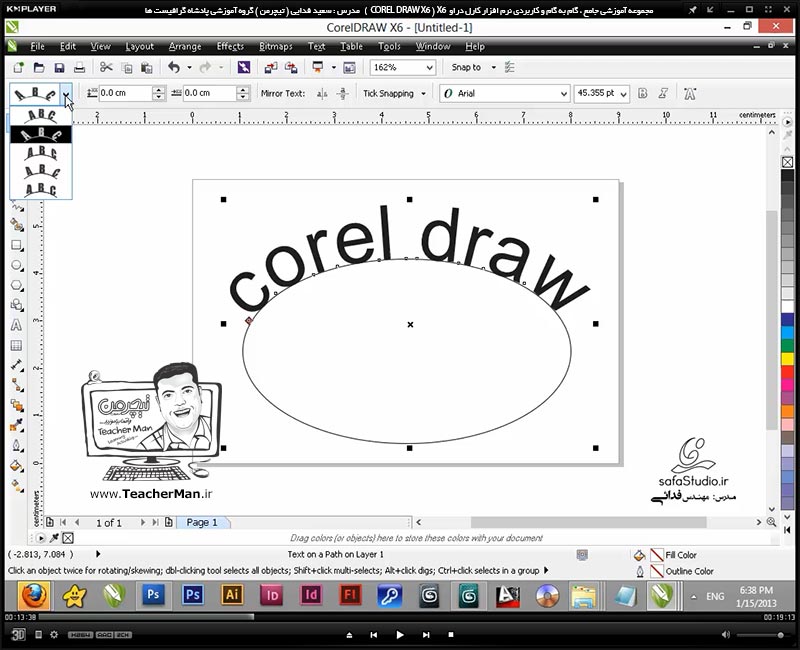800x650 pixels.
Task: Select the Fill bucket tool
Action: 17,465
